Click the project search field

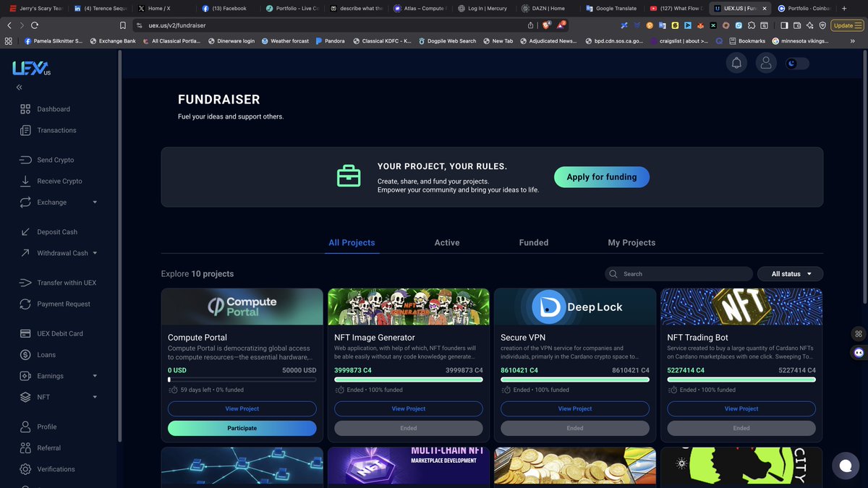pyautogui.click(x=678, y=273)
